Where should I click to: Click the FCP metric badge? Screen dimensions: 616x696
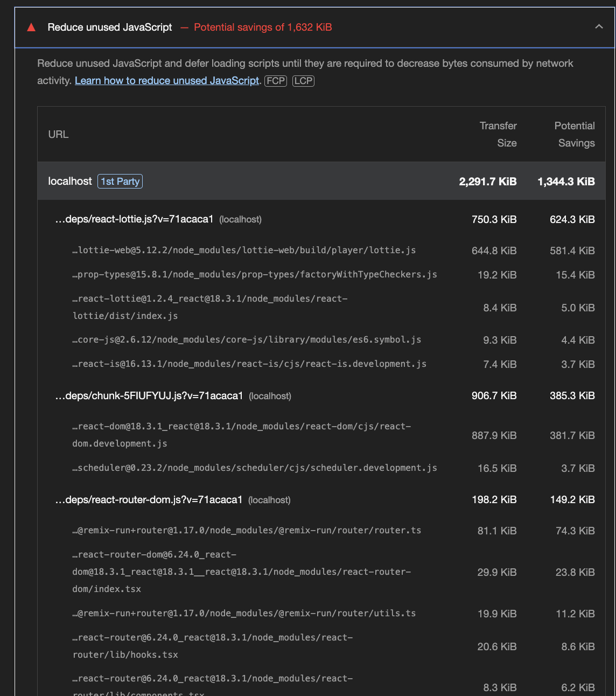(276, 81)
